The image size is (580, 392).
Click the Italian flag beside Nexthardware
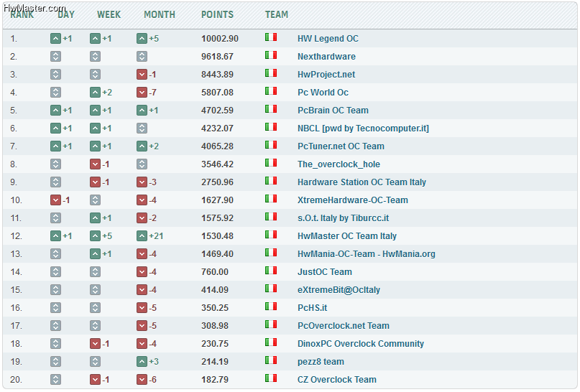(x=271, y=55)
